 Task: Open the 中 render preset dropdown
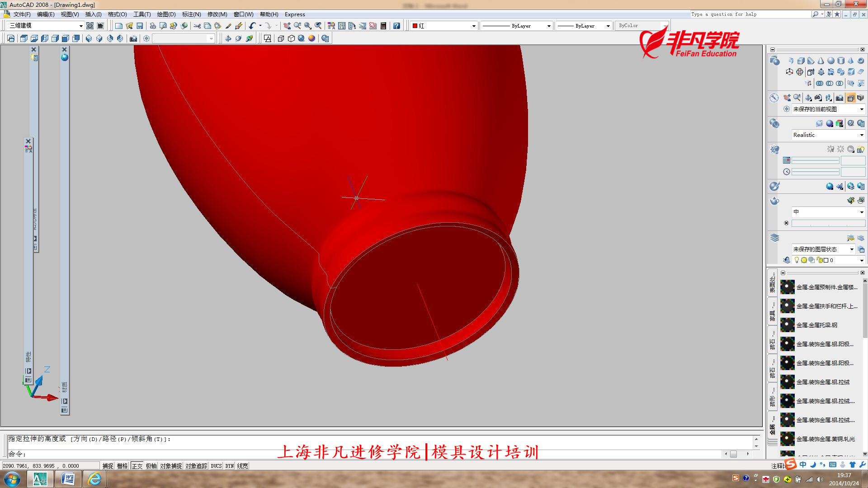click(x=828, y=212)
